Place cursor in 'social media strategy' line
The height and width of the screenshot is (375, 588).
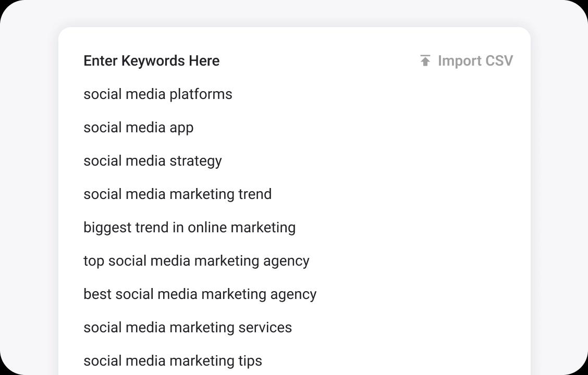(x=152, y=161)
